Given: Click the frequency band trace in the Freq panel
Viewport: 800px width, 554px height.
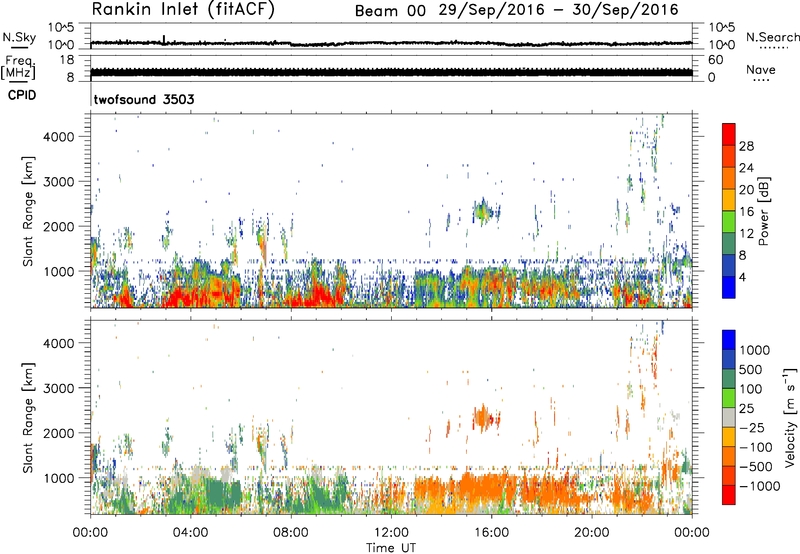Looking at the screenshot, I should pyautogui.click(x=391, y=72).
